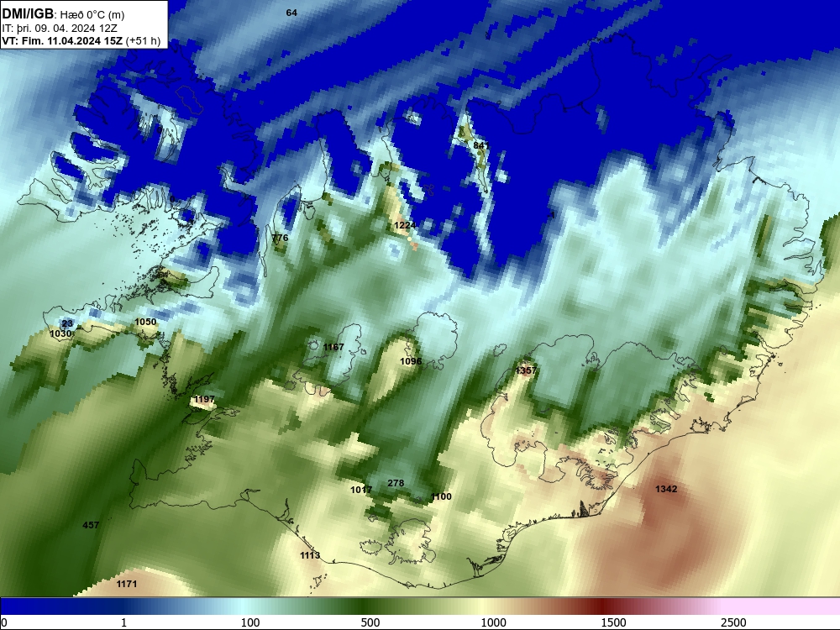Click the map value label 1342
This screenshot has height=630, width=840.
click(x=666, y=489)
